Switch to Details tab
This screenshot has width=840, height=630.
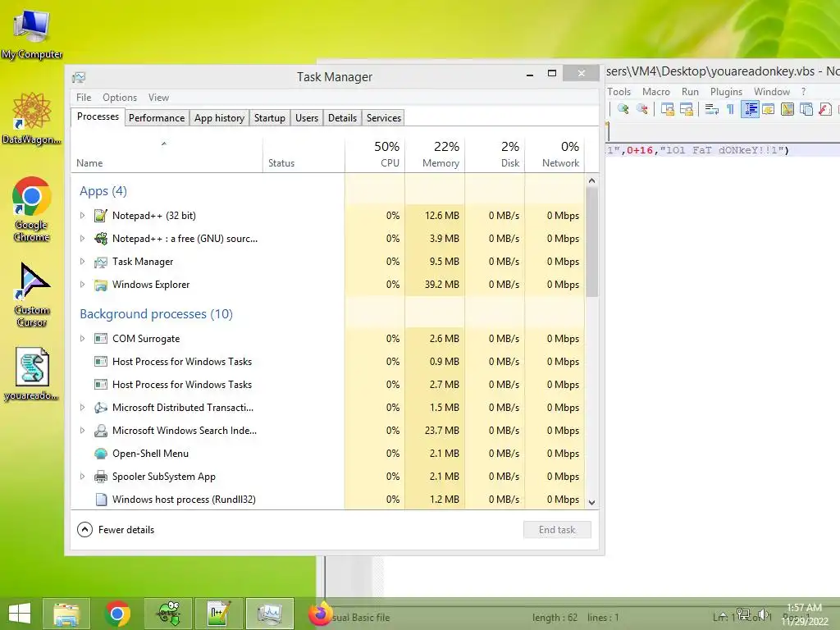(x=342, y=118)
